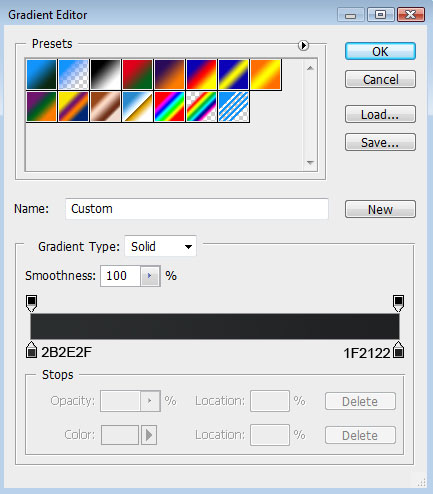Click OK to apply gradient
433x494 pixels.
pyautogui.click(x=380, y=51)
